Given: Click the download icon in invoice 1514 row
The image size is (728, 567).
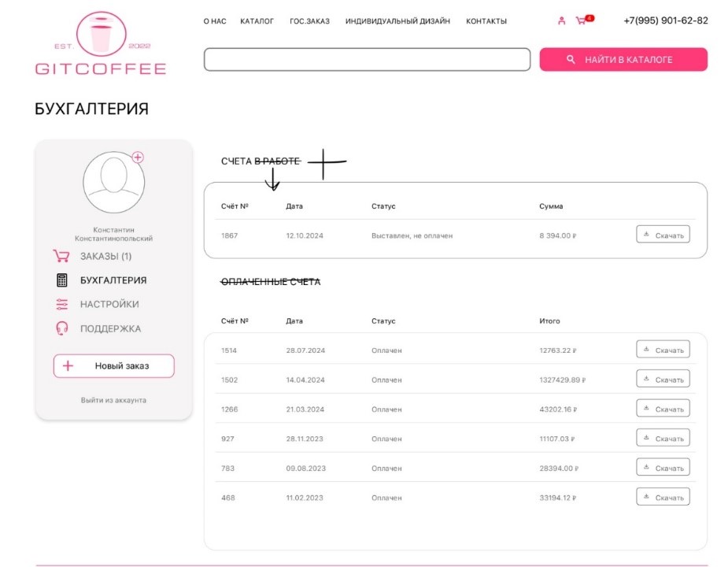Looking at the screenshot, I should click(646, 349).
